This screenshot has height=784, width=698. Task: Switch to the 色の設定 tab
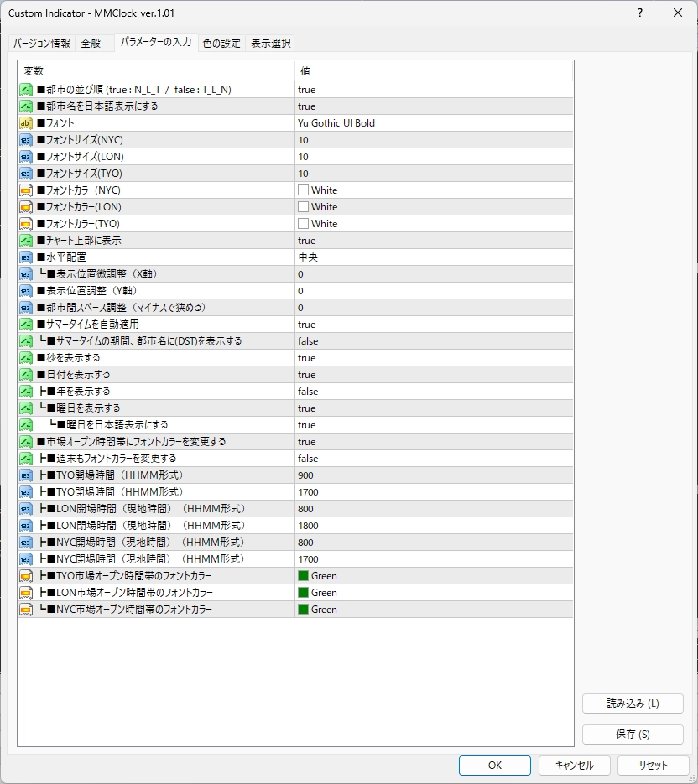pos(221,44)
